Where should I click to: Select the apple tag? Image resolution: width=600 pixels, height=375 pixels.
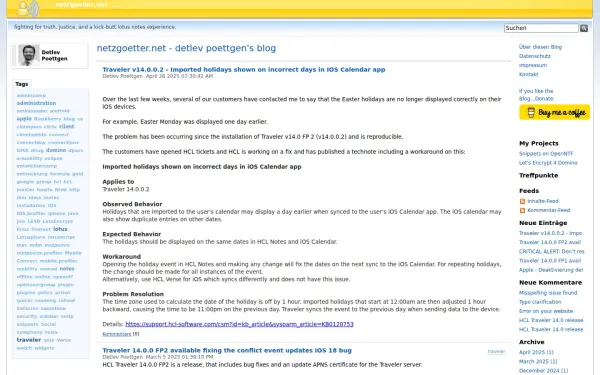(24, 119)
